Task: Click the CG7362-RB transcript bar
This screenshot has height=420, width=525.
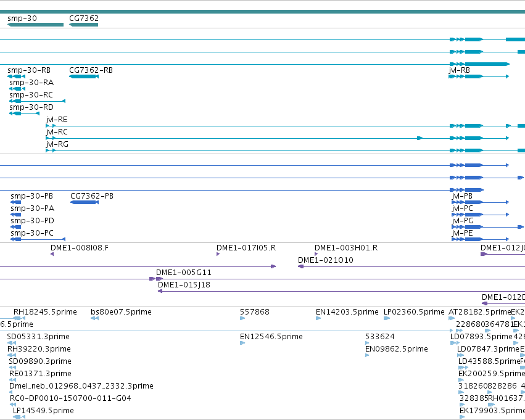Action: click(84, 76)
